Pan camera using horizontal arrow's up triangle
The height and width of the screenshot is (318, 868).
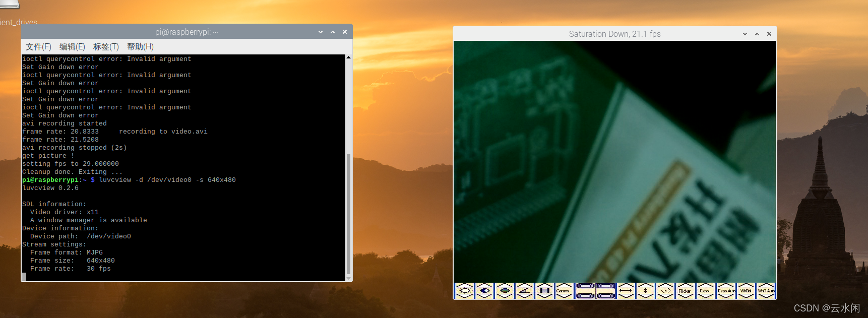tap(626, 285)
